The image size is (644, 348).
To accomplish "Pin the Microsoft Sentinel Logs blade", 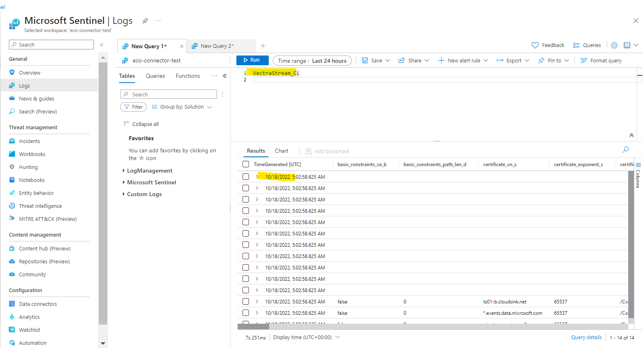I will click(145, 21).
